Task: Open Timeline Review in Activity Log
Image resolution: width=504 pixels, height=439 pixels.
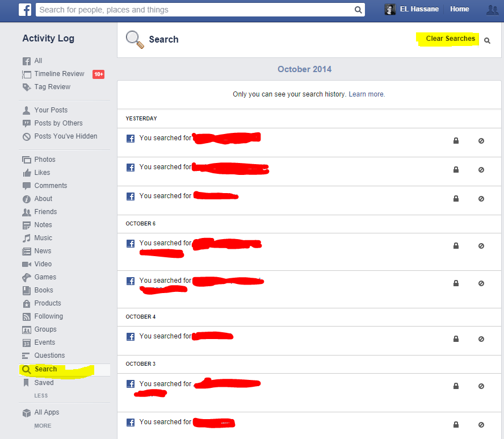Action: click(59, 74)
